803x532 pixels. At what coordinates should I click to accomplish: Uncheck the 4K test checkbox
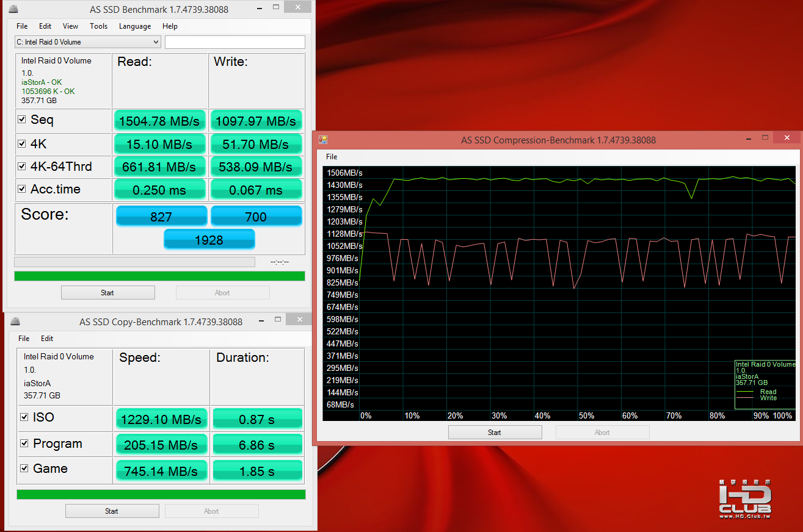[22, 145]
